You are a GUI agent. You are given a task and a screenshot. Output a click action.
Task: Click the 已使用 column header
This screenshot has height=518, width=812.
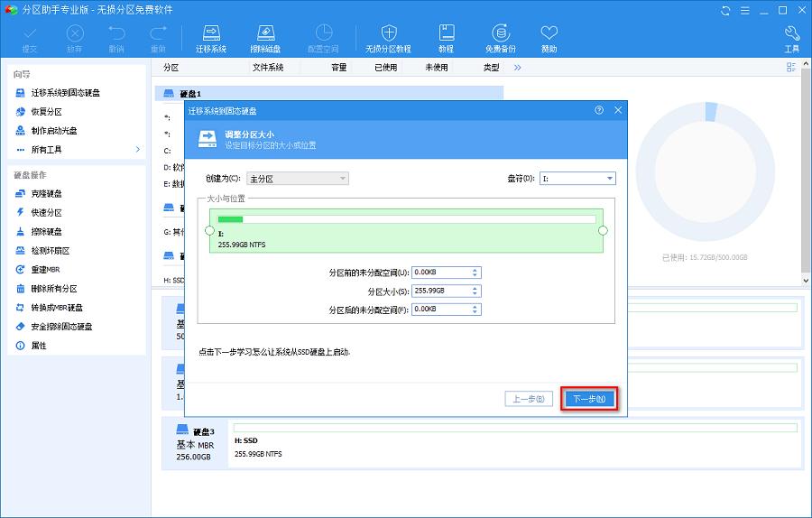(x=386, y=68)
